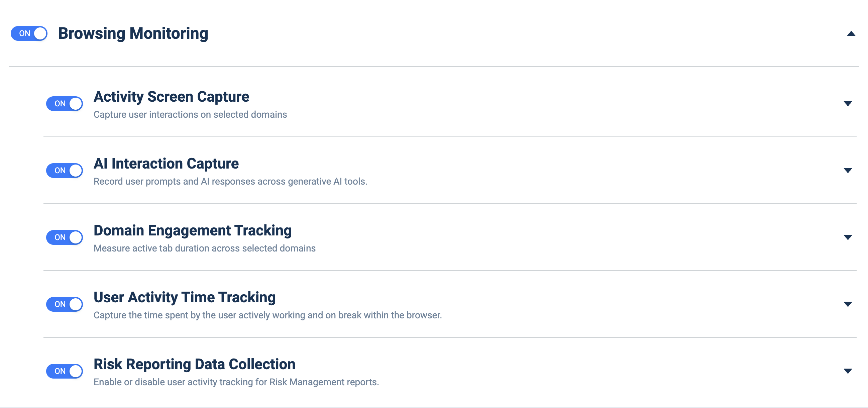Expand Risk Reporting Data Collection arrow
Image resolution: width=868 pixels, height=408 pixels.
(848, 371)
